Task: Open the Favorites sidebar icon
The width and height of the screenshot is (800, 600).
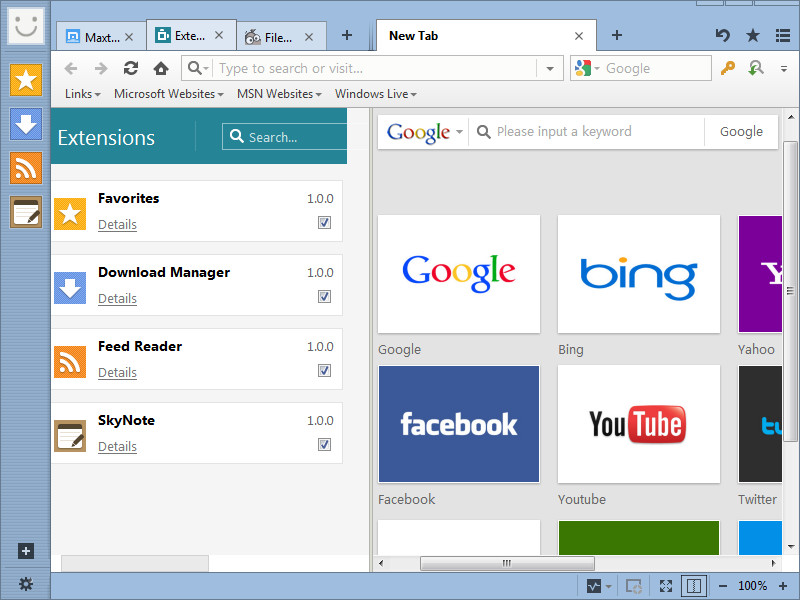Action: click(26, 79)
